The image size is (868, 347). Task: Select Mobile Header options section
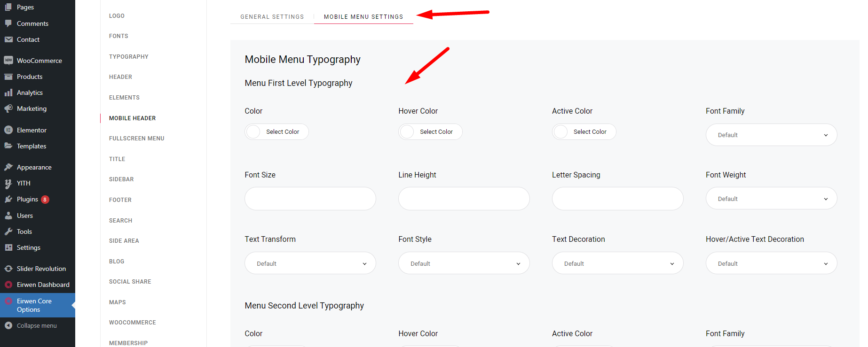click(x=132, y=118)
